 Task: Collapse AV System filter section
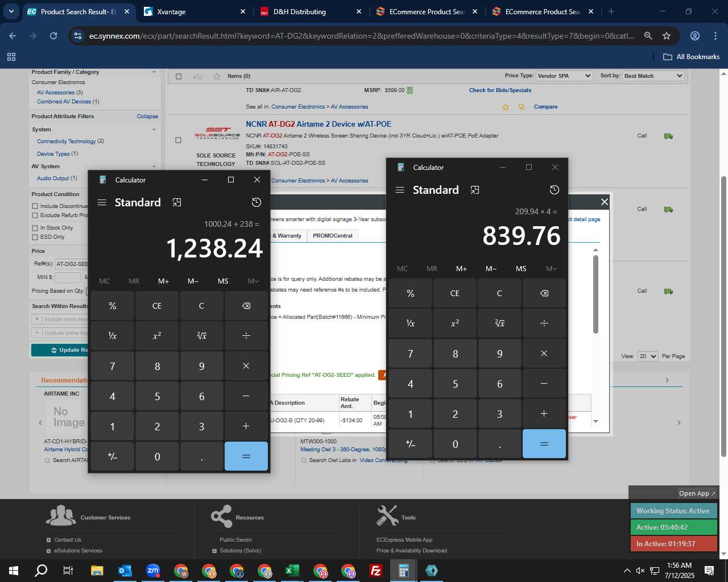[154, 167]
